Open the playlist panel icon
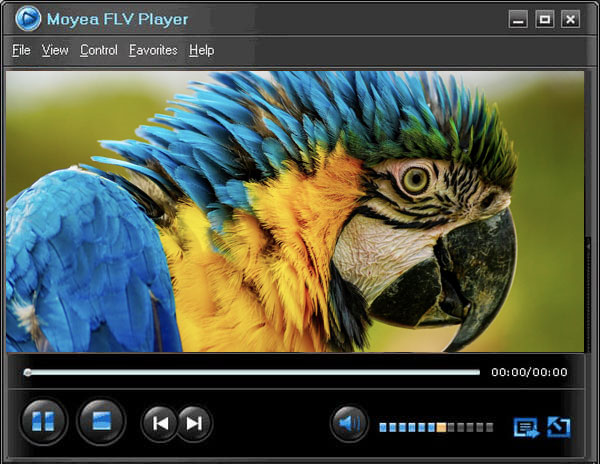600x464 pixels. click(x=526, y=427)
